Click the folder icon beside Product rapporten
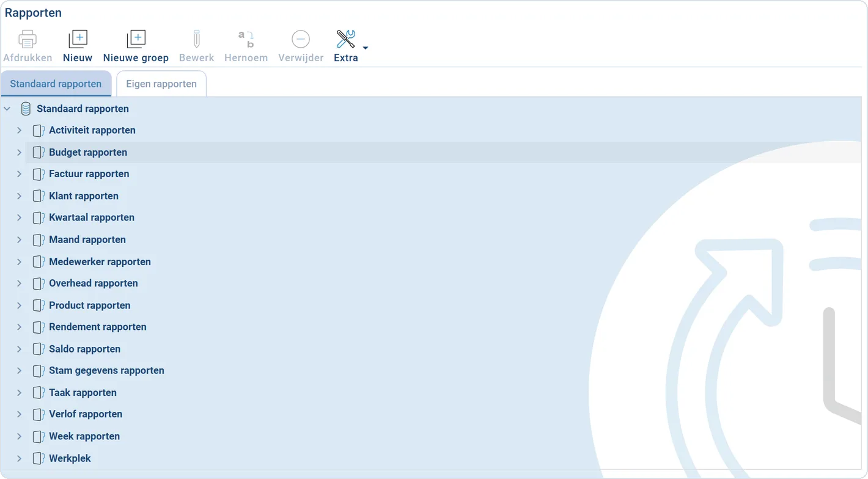The width and height of the screenshot is (868, 479). tap(39, 305)
